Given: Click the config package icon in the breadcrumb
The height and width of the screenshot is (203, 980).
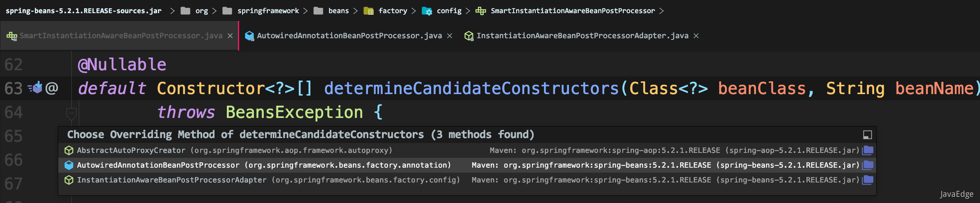Looking at the screenshot, I should pyautogui.click(x=427, y=11).
